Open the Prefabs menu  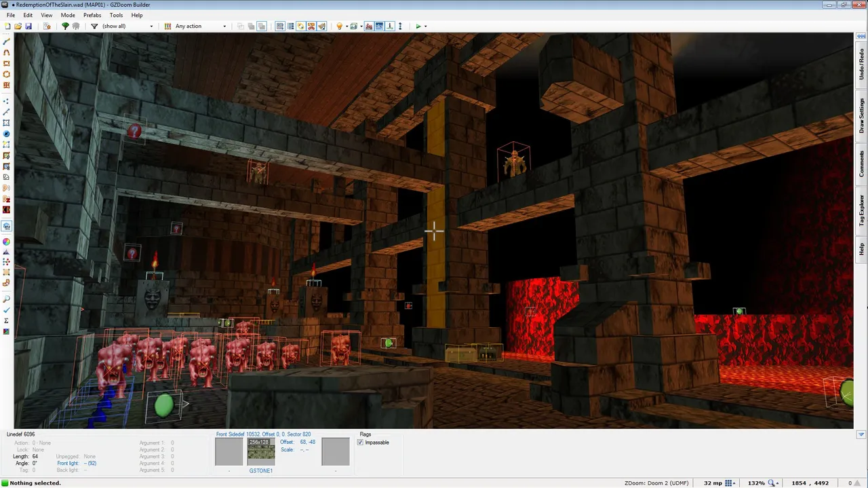(92, 15)
